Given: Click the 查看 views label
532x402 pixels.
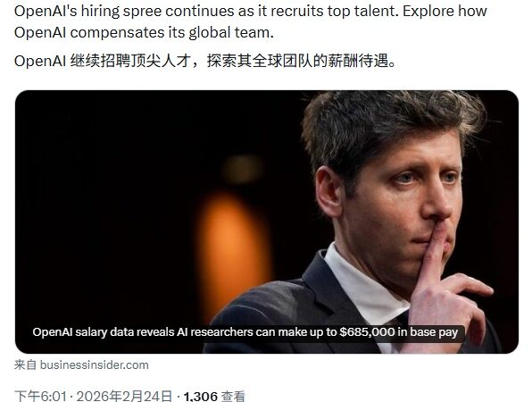Looking at the screenshot, I should tap(233, 397).
